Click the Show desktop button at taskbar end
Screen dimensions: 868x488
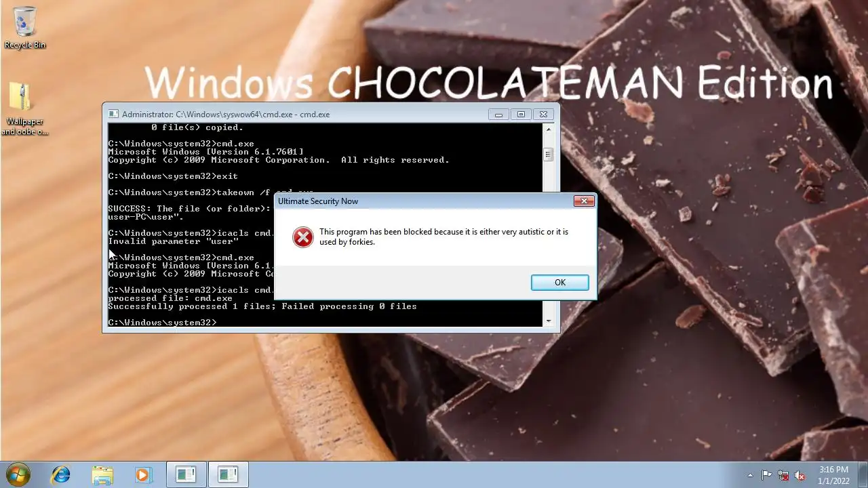[863, 474]
